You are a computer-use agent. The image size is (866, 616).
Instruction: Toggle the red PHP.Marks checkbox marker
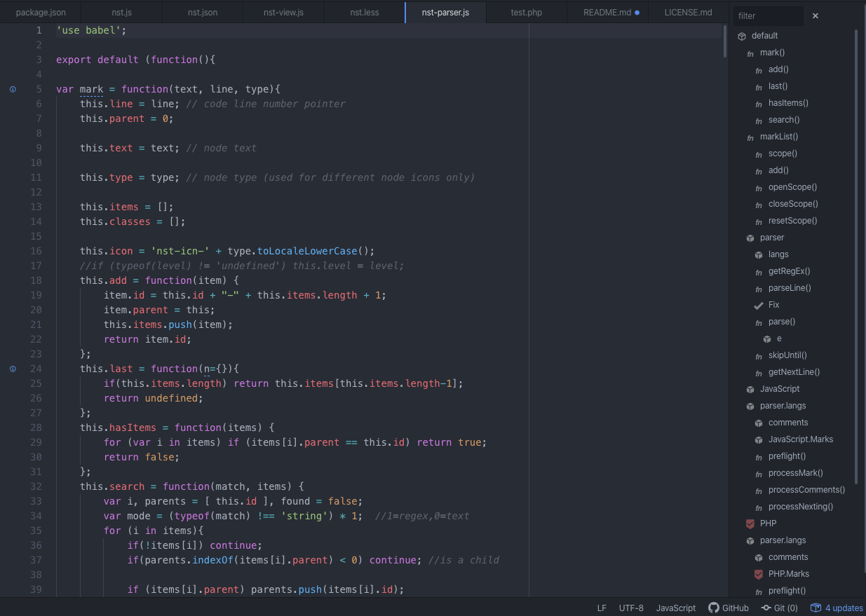[759, 575]
